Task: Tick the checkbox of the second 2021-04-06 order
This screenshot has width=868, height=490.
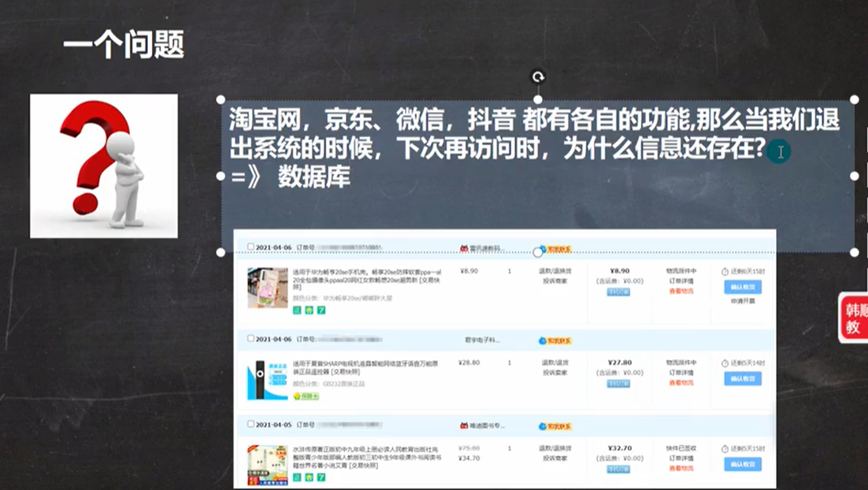Action: pyautogui.click(x=250, y=338)
